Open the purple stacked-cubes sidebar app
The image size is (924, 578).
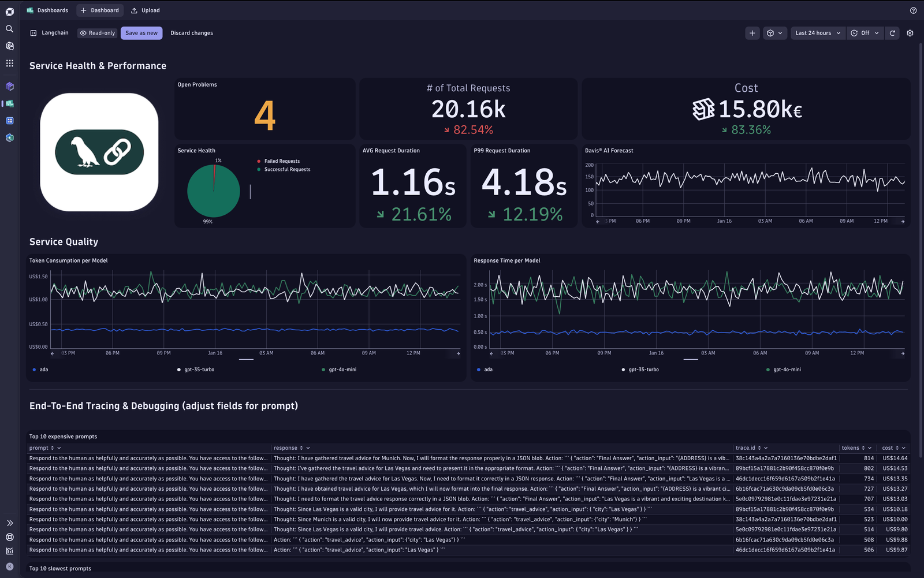tap(9, 87)
